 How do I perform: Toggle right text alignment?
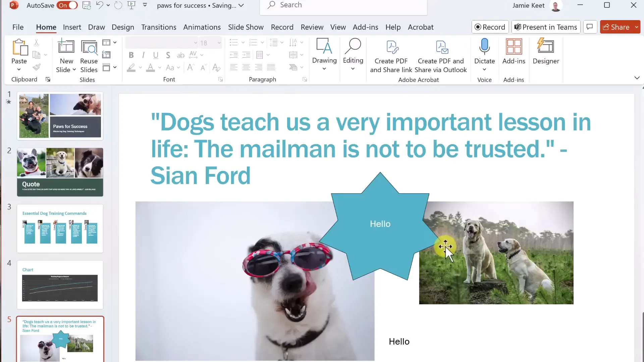259,67
